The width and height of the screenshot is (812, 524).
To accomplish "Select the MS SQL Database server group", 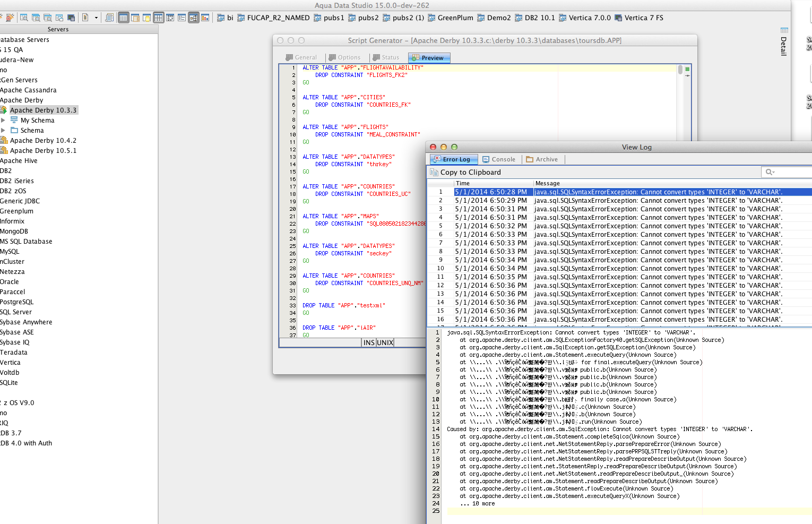I will (x=26, y=242).
